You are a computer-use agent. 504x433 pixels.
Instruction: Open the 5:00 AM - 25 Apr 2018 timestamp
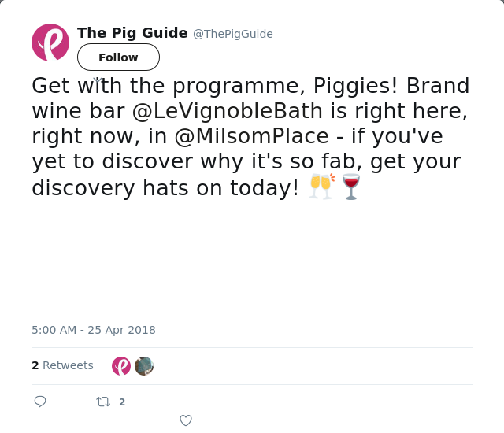click(94, 330)
